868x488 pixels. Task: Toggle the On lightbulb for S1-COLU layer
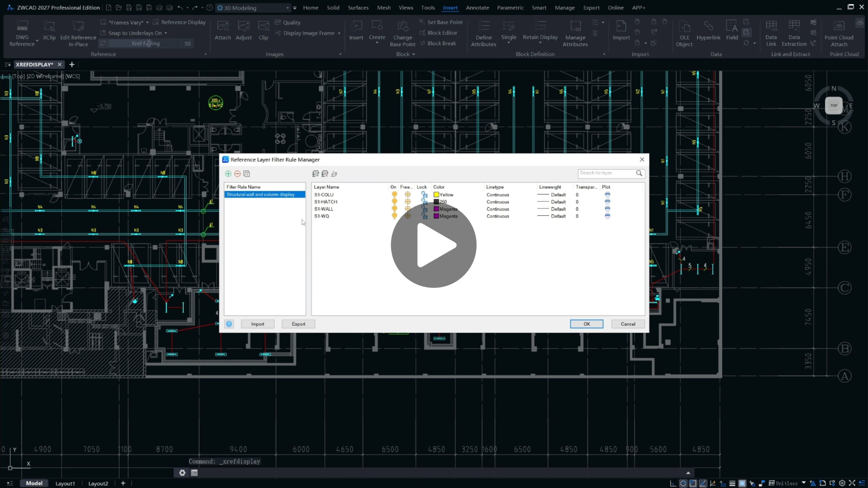tap(394, 195)
